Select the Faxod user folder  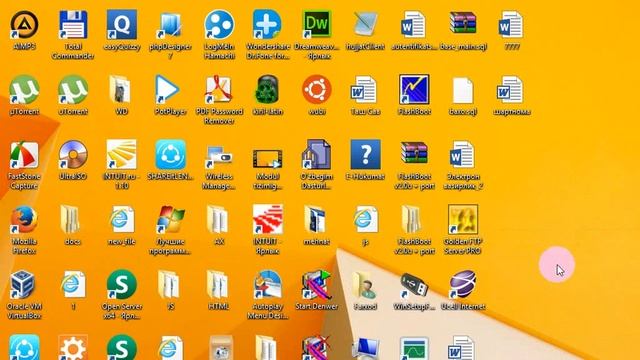tap(365, 285)
